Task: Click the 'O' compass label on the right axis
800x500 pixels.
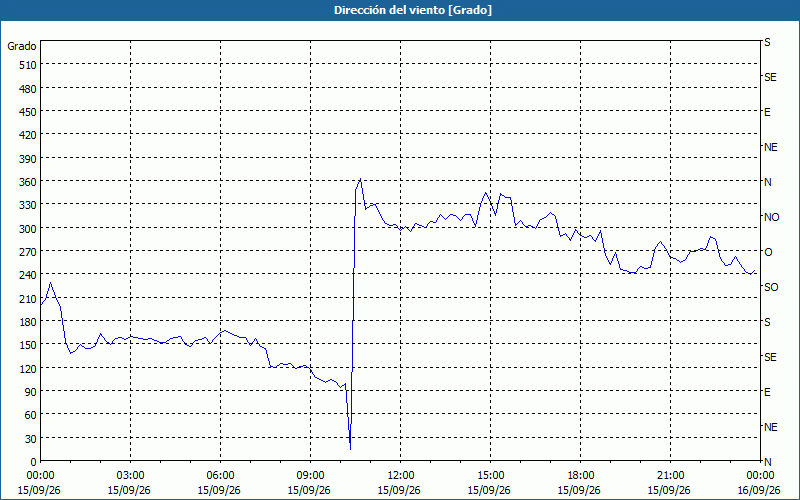Action: 768,252
